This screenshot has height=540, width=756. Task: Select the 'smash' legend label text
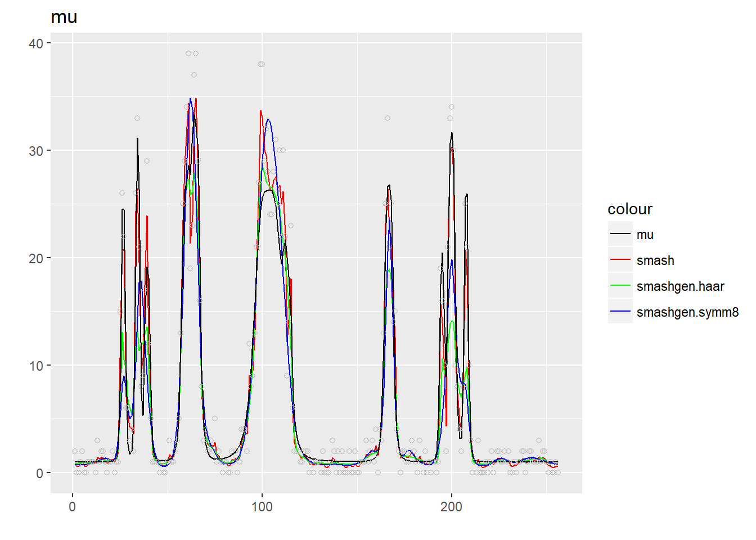tap(655, 260)
